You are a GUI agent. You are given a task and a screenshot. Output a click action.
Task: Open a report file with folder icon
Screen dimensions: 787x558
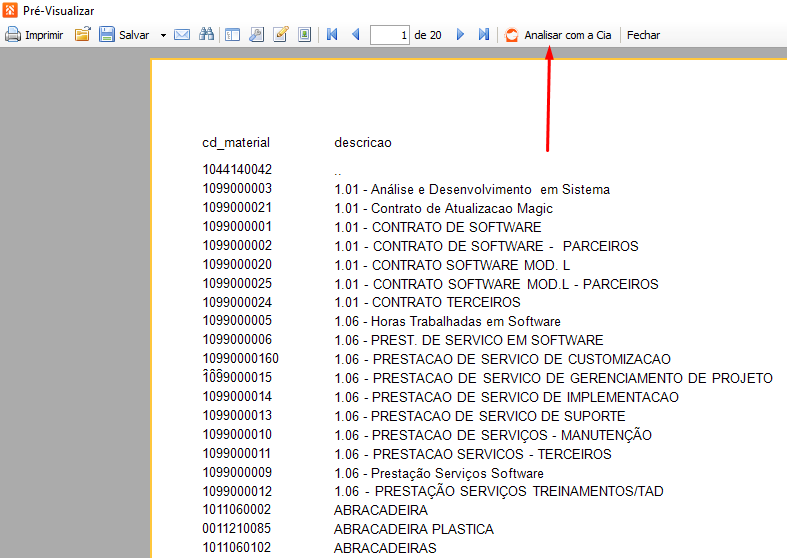[x=82, y=34]
